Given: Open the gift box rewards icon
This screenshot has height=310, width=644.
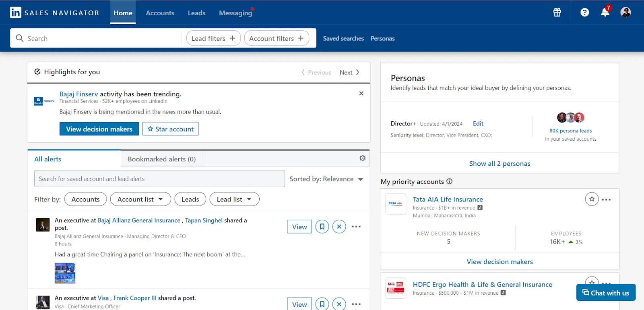Looking at the screenshot, I should point(557,12).
